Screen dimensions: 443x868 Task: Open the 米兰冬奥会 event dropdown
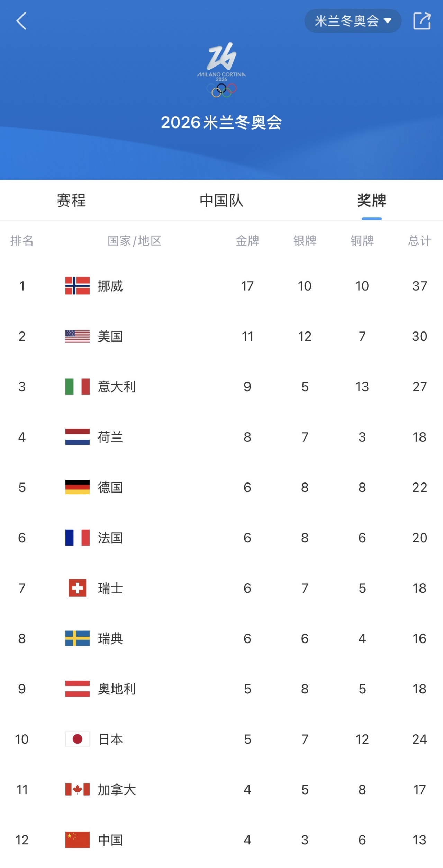353,21
